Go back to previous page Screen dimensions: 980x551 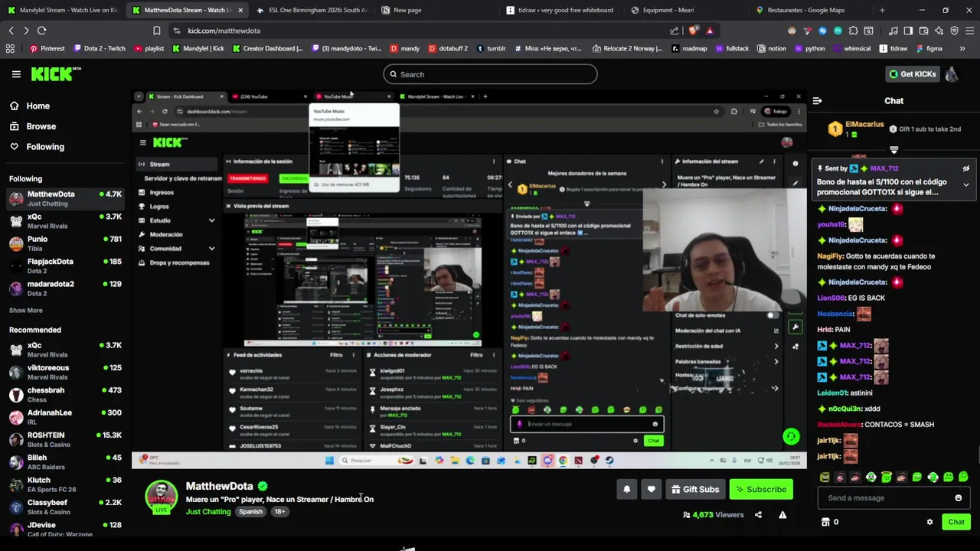click(11, 31)
